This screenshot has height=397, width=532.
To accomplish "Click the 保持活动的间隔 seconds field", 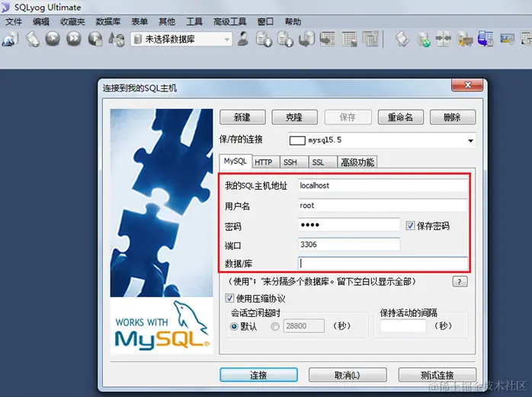I will 403,326.
